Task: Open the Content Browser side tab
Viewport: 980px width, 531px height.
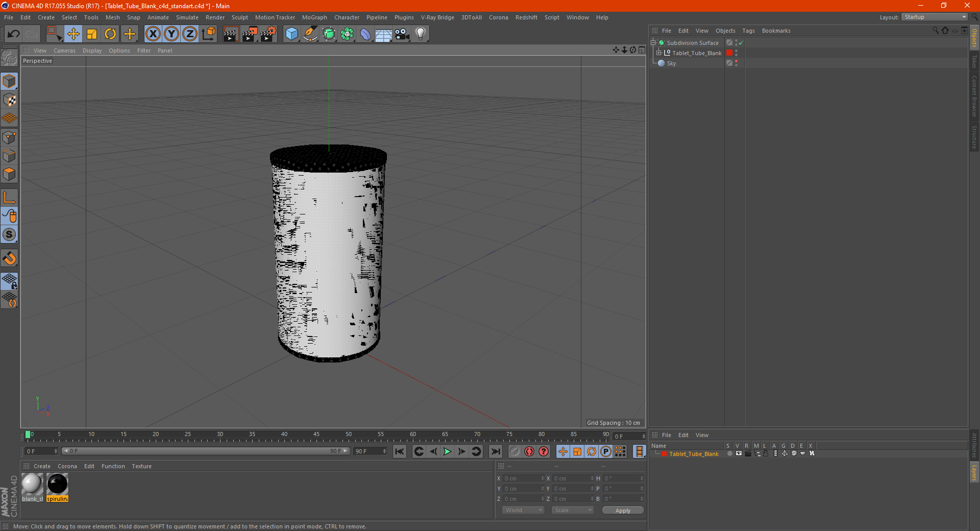Action: [x=974, y=96]
